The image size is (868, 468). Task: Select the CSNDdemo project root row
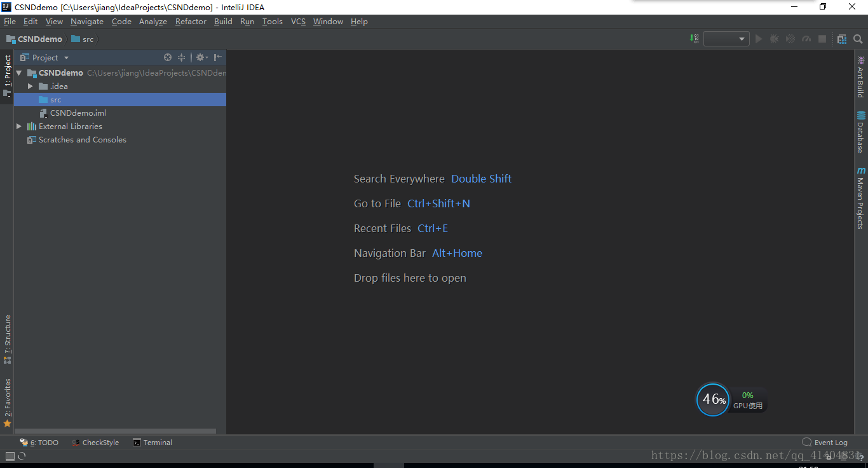pos(120,73)
